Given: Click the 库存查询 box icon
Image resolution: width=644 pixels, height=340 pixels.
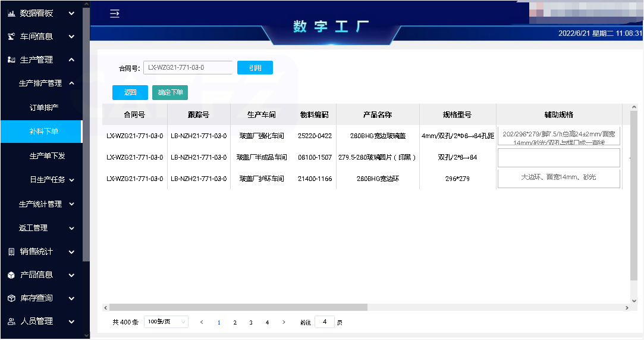Looking at the screenshot, I should click(x=11, y=298).
